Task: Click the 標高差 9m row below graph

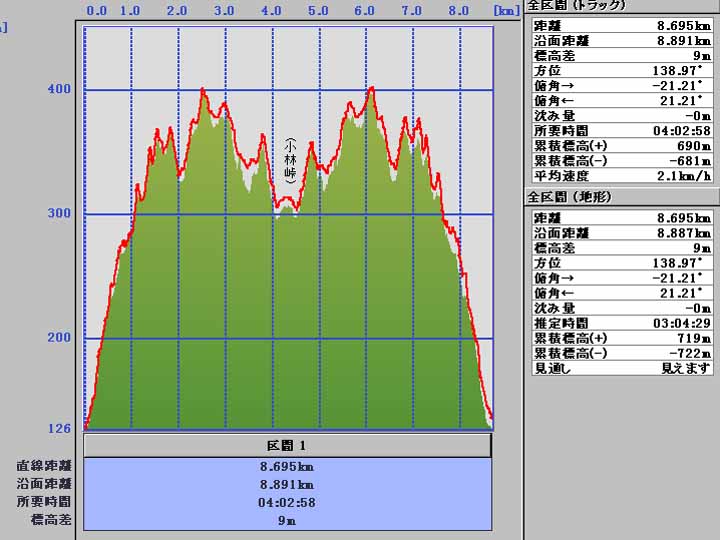Action: coord(288,520)
